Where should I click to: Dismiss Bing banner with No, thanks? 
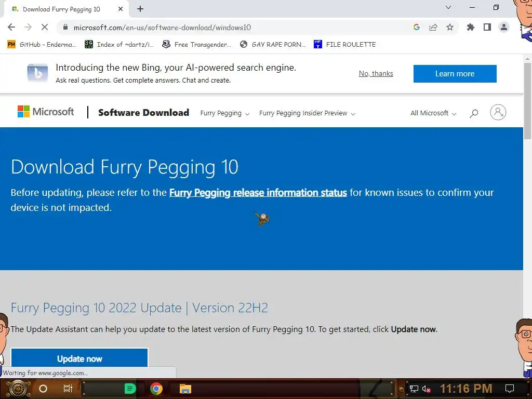click(376, 74)
